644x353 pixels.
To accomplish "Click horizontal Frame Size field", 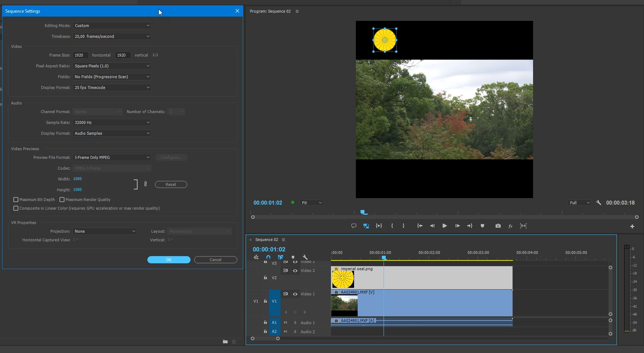I will tap(80, 55).
